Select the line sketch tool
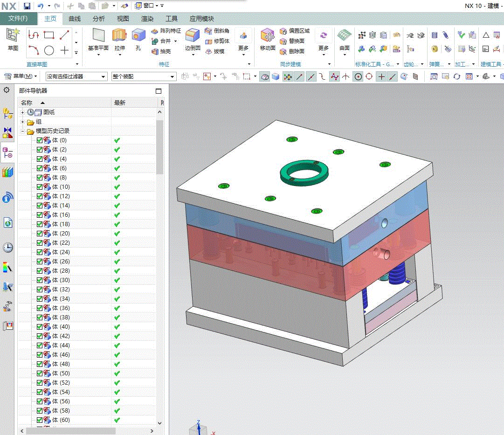Viewport: 504px width, 435px height. [x=64, y=35]
